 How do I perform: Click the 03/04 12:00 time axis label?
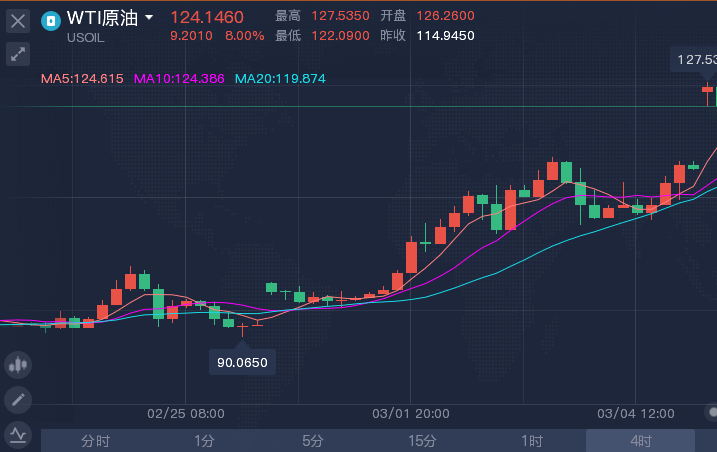[x=636, y=414]
